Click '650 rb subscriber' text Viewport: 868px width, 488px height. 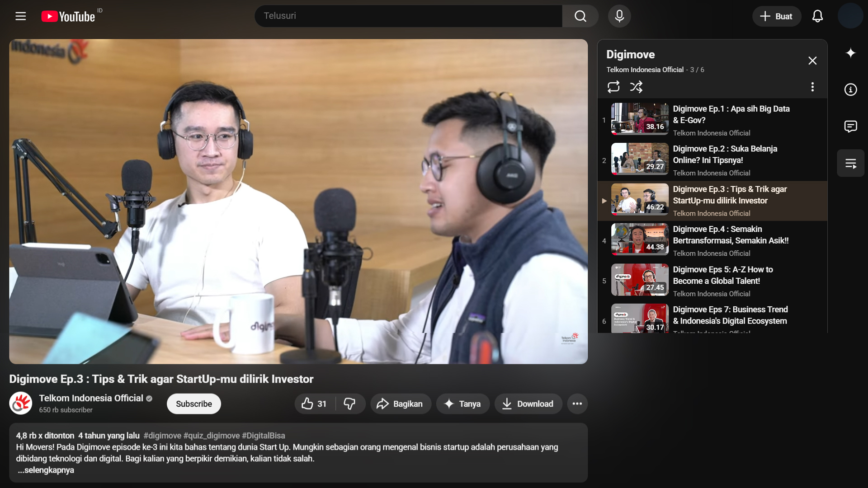[66, 410]
